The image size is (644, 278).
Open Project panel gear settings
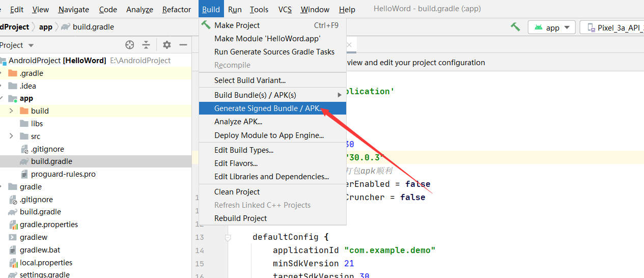click(x=167, y=45)
